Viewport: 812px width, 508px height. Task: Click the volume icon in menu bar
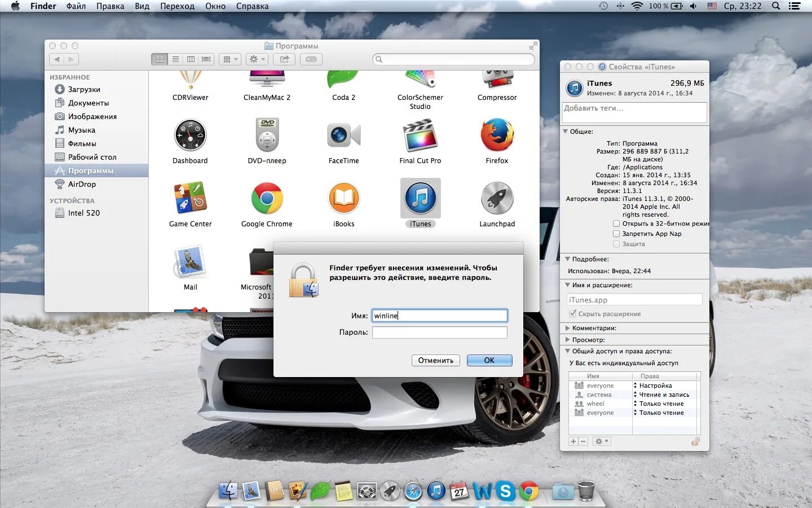(x=693, y=6)
